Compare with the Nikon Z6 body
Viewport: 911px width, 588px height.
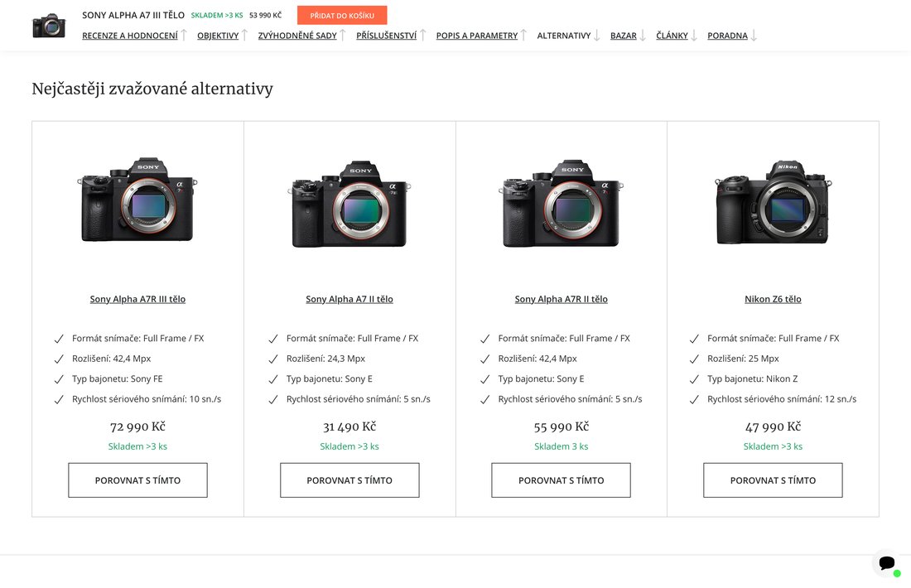tap(773, 480)
